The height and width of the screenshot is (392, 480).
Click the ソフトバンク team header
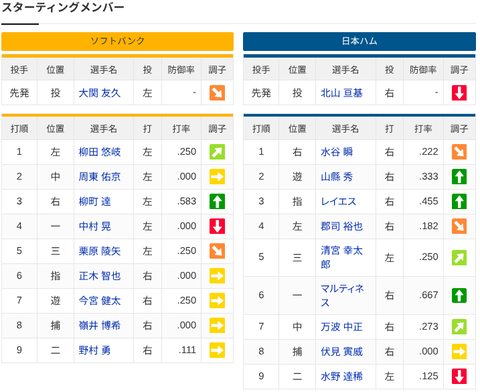(117, 41)
